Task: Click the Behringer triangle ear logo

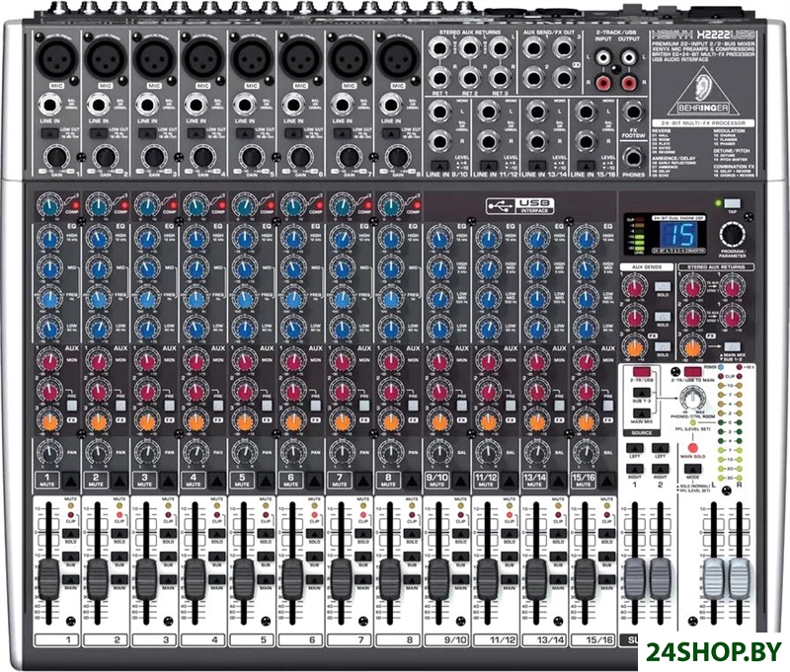Action: pos(703,92)
